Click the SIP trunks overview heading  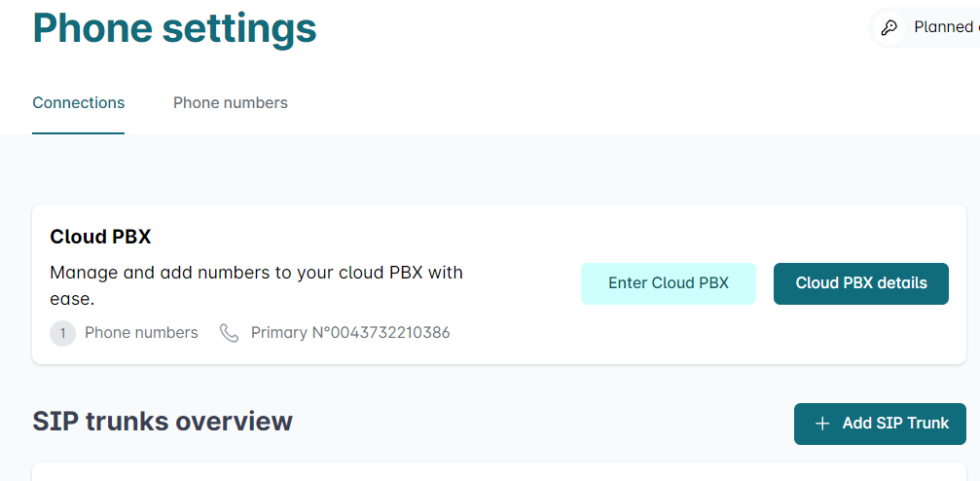163,422
